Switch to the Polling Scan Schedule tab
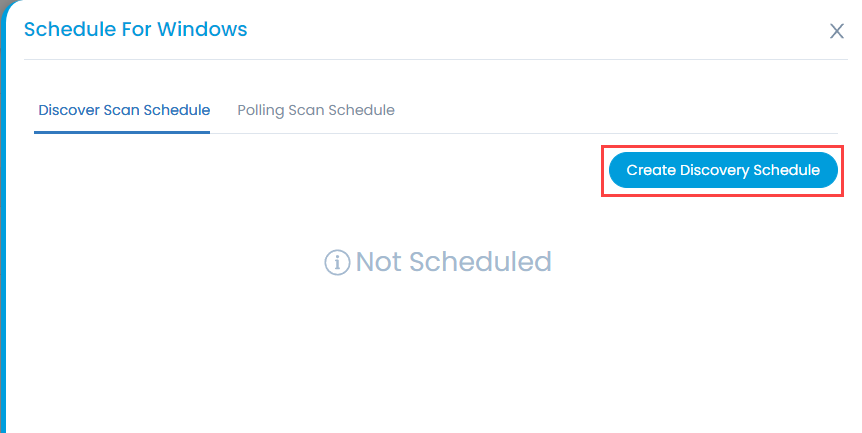Viewport: 862px width, 433px height. tap(316, 110)
